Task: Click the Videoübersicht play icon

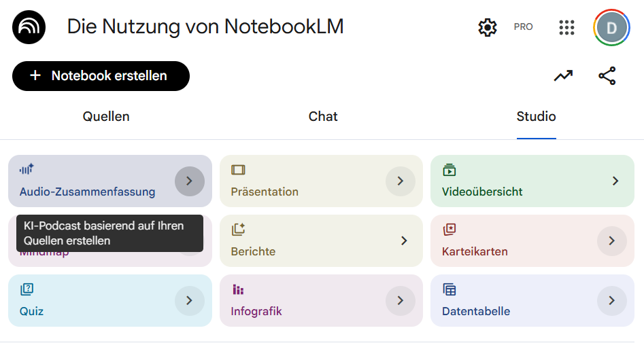Action: pos(450,170)
